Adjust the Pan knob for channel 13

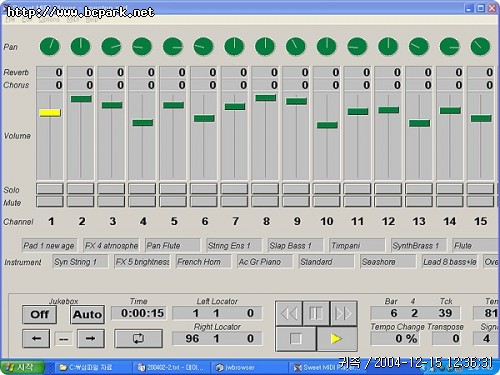419,46
